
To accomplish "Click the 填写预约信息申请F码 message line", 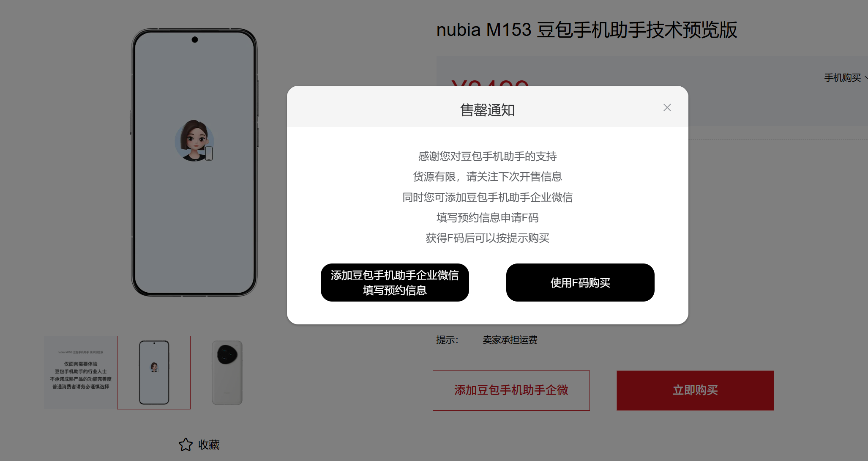I will (x=487, y=218).
